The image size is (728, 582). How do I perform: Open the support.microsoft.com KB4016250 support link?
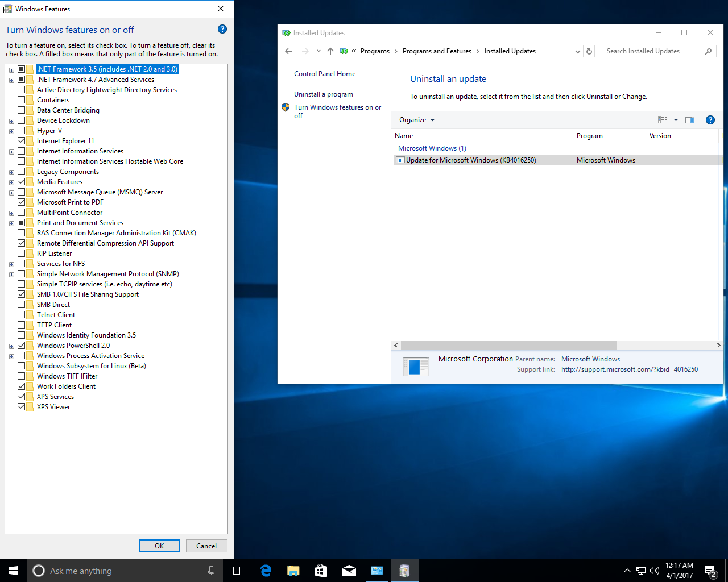630,369
